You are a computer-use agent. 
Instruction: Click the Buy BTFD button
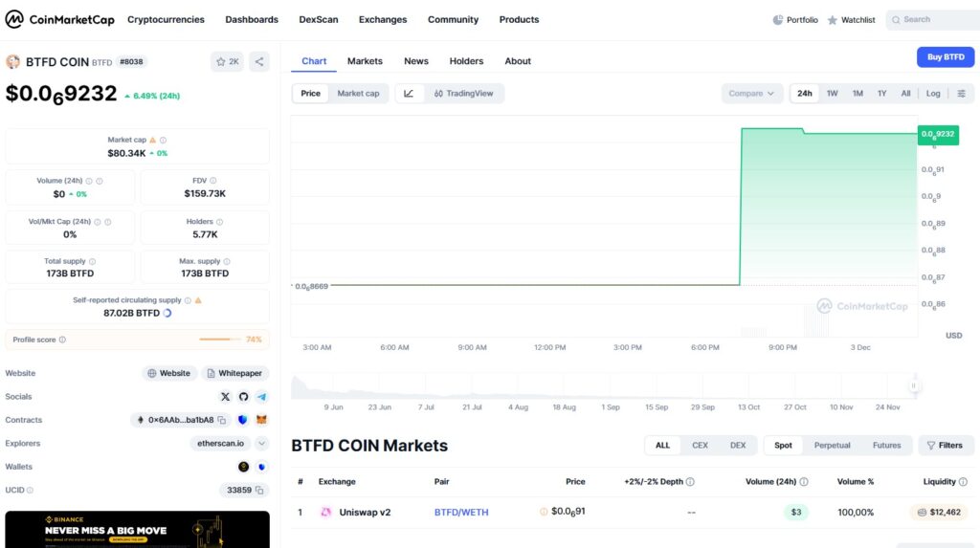(x=945, y=57)
